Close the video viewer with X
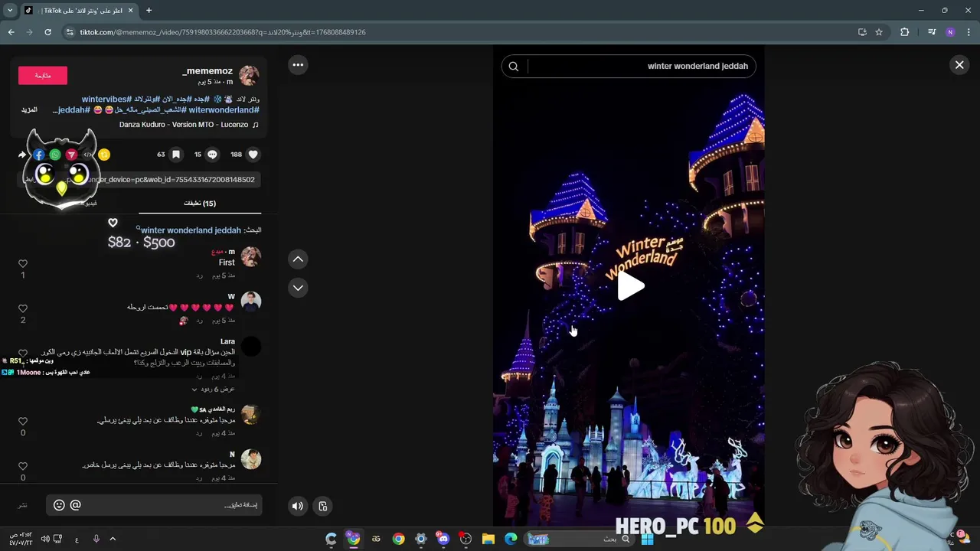 [959, 65]
